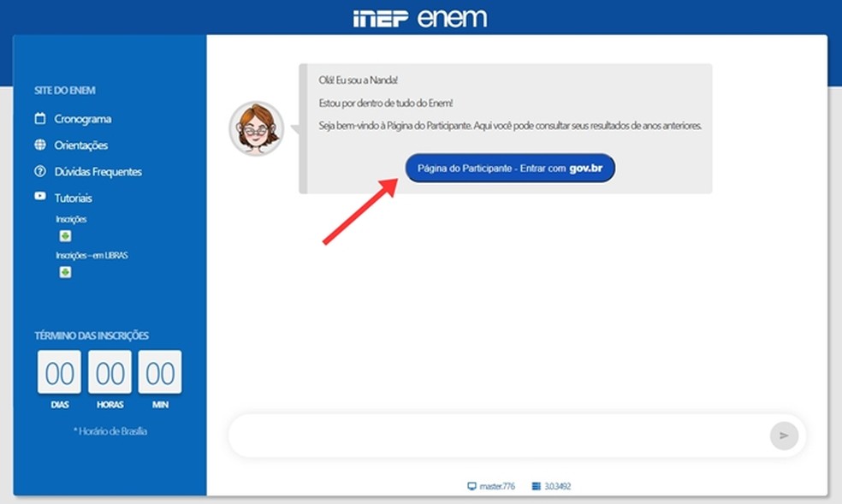
Task: Click the green download icon under Inscrições – em LIBRAS
Action: [x=65, y=272]
